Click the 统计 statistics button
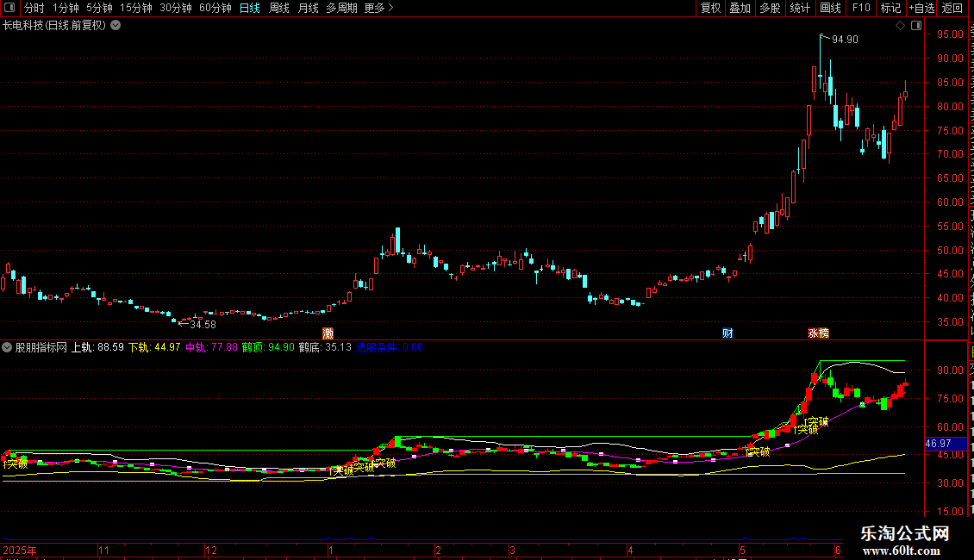 tap(800, 8)
